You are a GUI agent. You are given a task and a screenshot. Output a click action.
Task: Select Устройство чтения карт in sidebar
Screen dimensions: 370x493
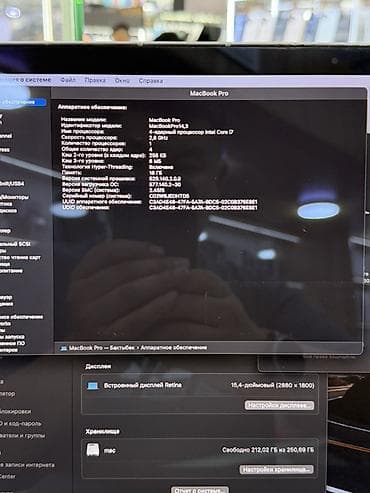(20, 257)
